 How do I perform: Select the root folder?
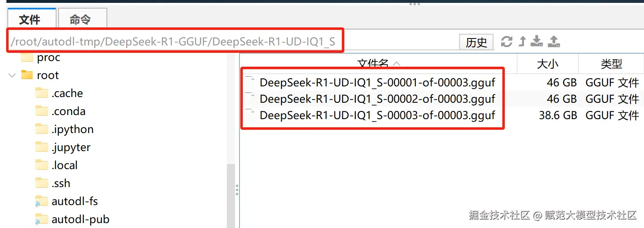[48, 75]
